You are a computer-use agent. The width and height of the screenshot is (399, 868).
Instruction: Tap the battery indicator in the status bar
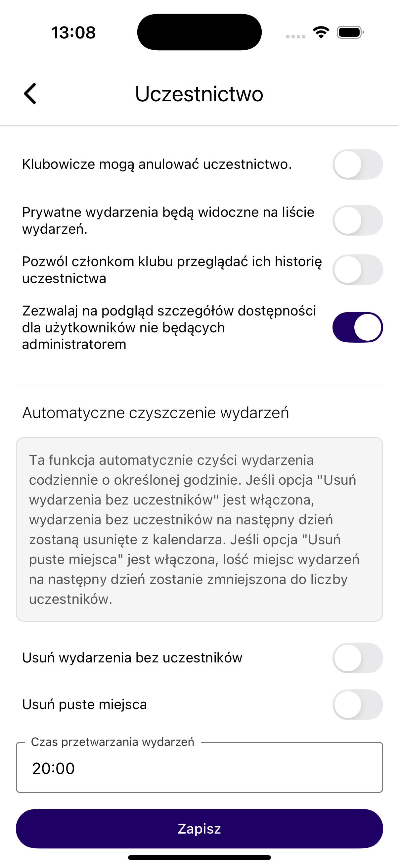point(349,32)
